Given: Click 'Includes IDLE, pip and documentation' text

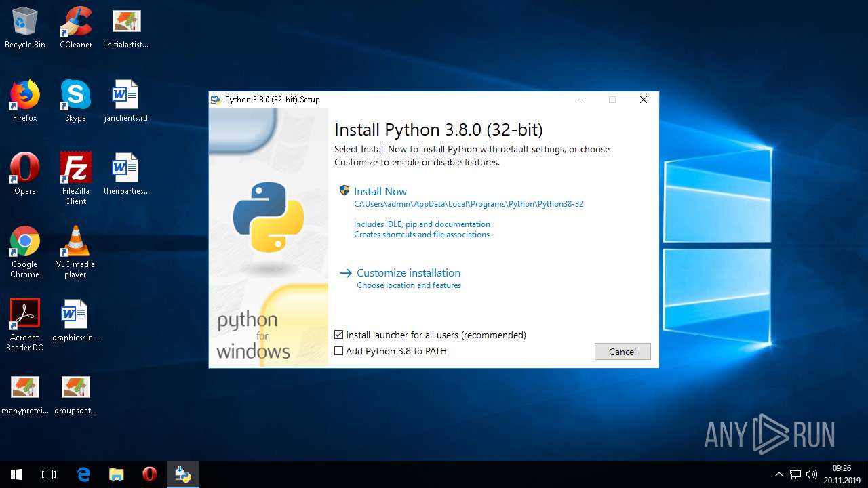Looking at the screenshot, I should pos(422,224).
